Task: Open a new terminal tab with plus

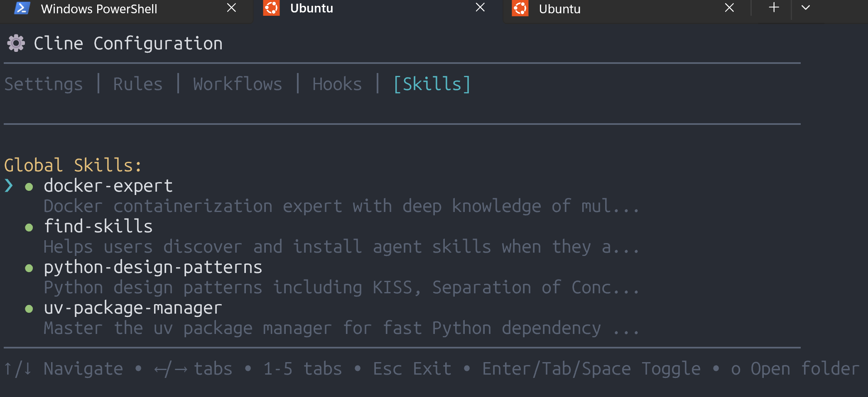Action: tap(774, 7)
